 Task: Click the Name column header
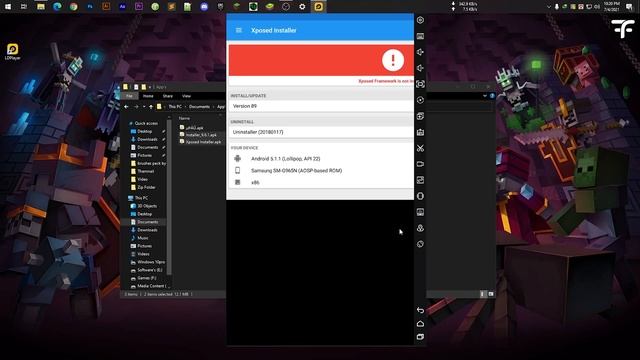pyautogui.click(x=184, y=118)
